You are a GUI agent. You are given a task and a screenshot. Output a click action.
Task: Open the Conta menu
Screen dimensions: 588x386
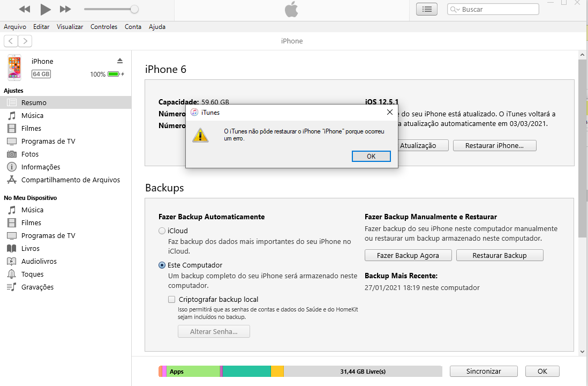(x=133, y=27)
